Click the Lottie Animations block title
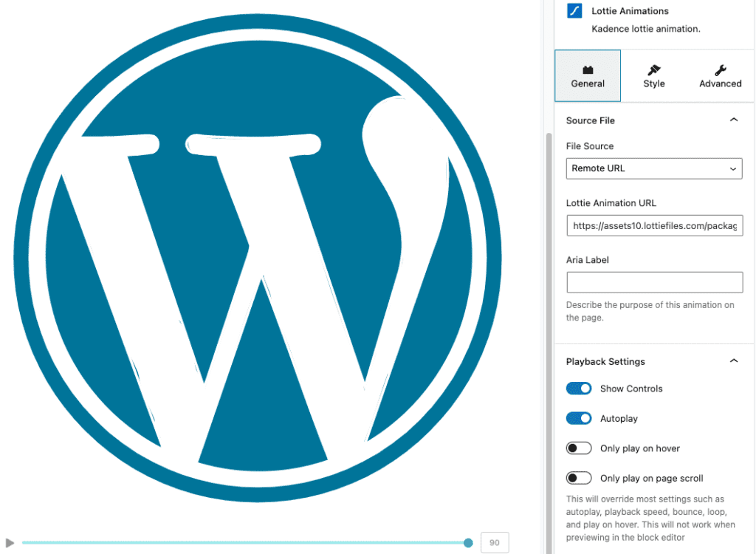The height and width of the screenshot is (554, 756). (630, 10)
